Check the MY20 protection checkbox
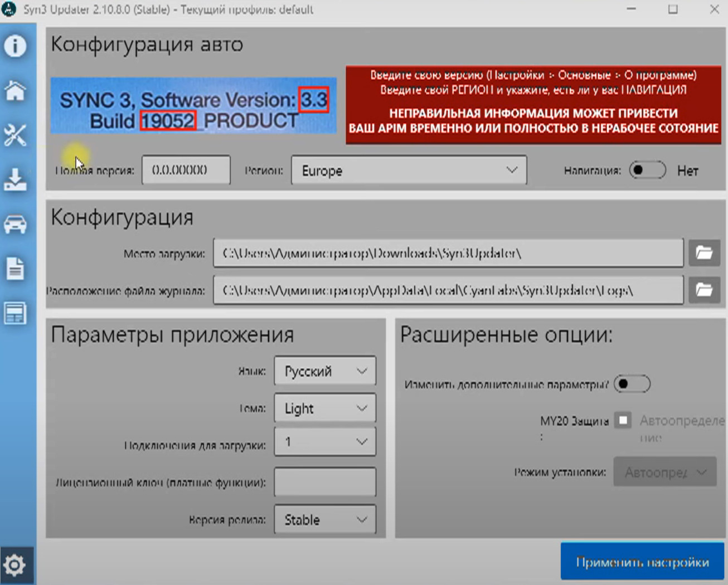This screenshot has width=728, height=585. pos(623,420)
